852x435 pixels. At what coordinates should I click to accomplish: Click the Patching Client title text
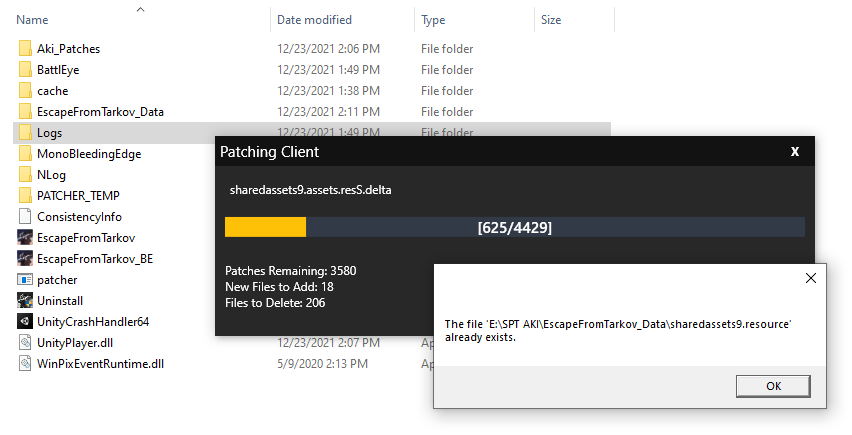pos(270,152)
